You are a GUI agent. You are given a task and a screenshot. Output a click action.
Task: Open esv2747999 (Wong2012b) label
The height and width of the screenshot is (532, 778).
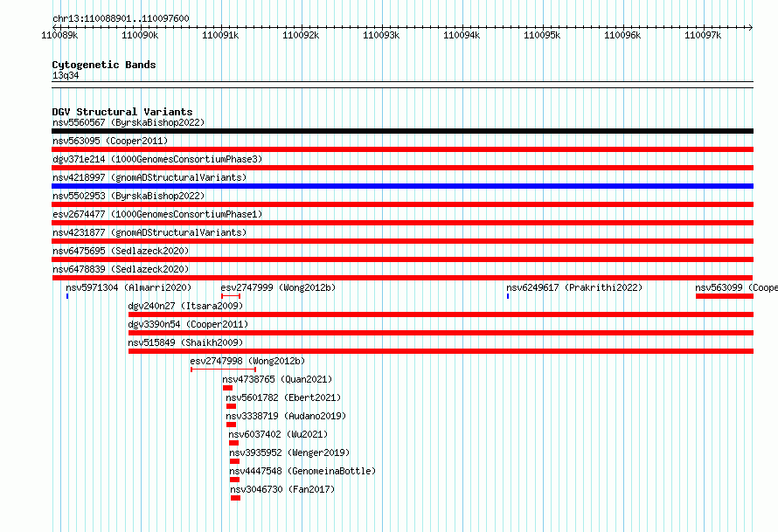(x=278, y=287)
